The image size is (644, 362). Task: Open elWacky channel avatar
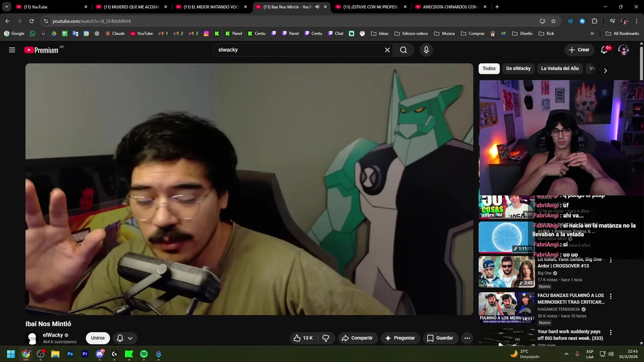coord(32,338)
